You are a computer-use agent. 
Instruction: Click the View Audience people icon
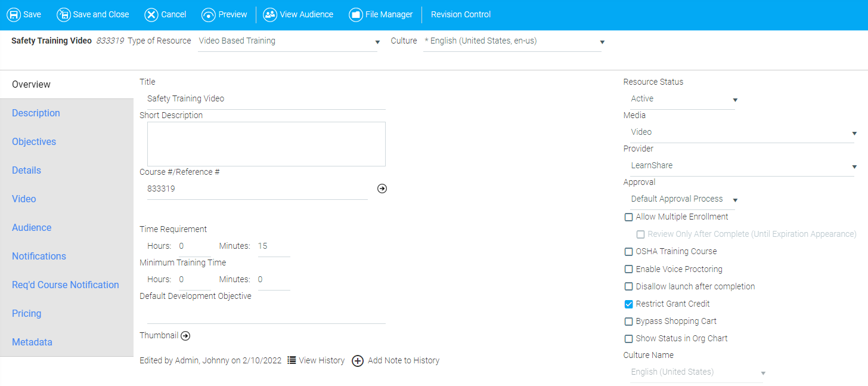coord(270,14)
